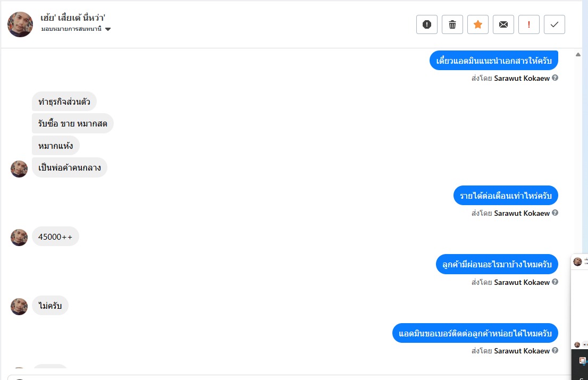Viewport: 588px width, 380px height.
Task: Click help icon under the installments question
Action: (555, 282)
